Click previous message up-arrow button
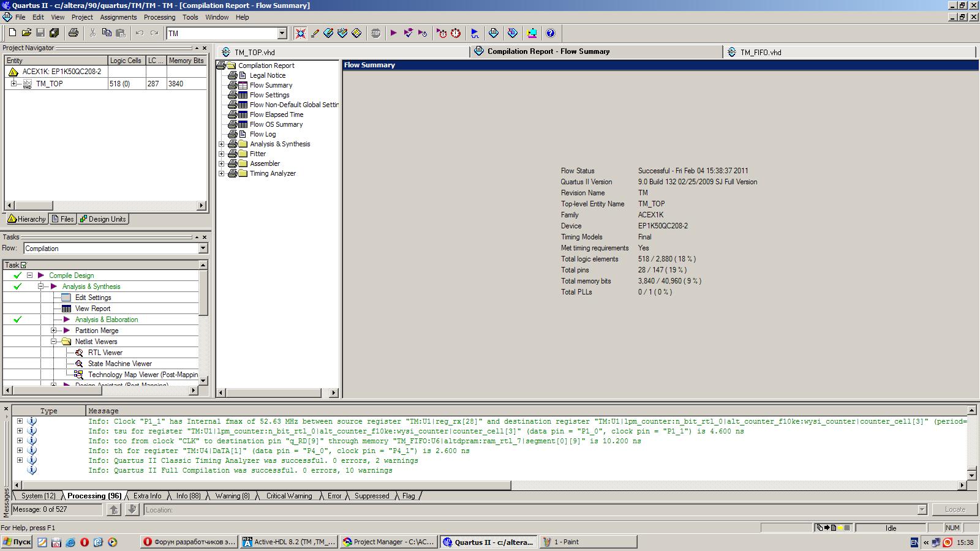Image resolution: width=980 pixels, height=551 pixels. [x=113, y=509]
